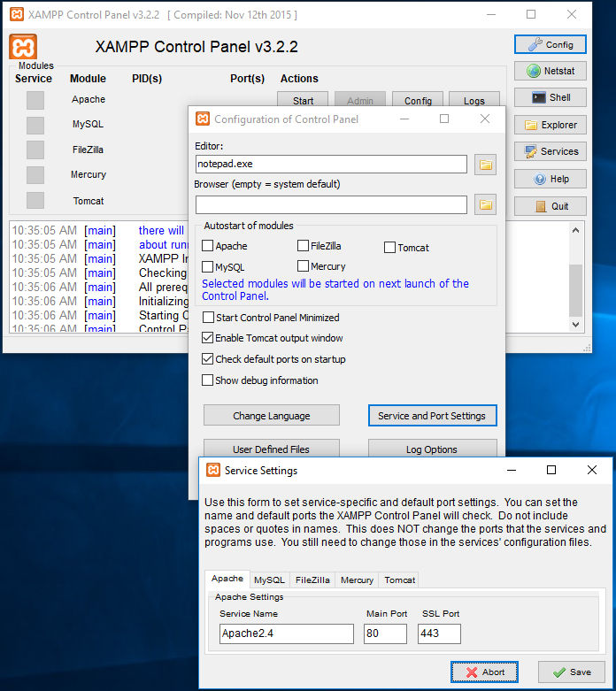Open Service and Port Settings
This screenshot has width=616, height=691.
432,416
